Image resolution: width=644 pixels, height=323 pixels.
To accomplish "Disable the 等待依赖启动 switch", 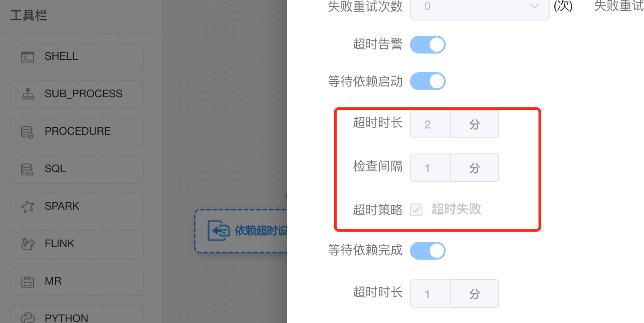I will (428, 81).
